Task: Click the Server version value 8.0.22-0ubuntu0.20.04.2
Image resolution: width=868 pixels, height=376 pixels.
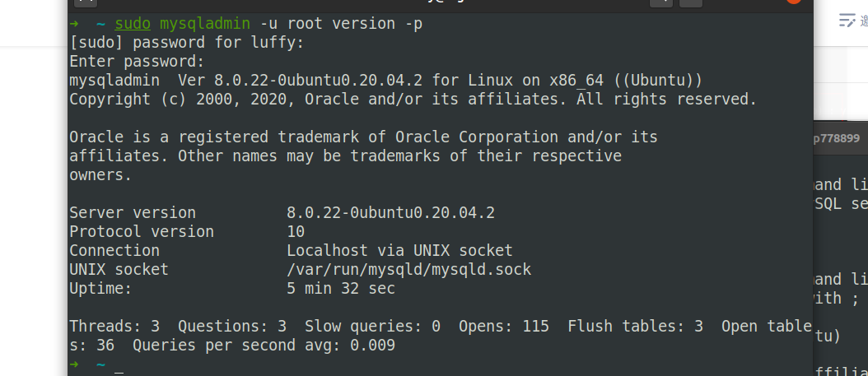Action: click(390, 213)
